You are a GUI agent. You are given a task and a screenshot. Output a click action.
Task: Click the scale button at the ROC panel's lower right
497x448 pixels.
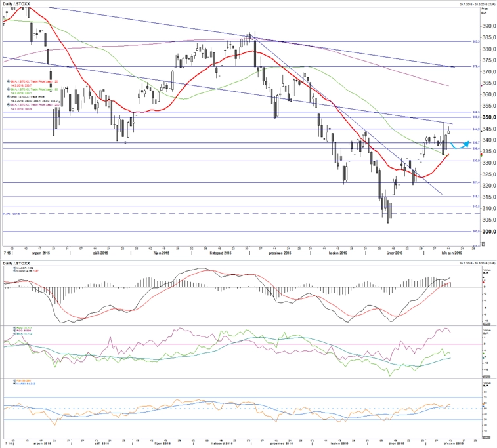coord(486,377)
